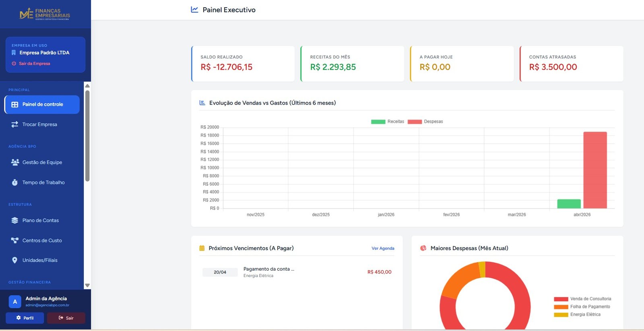644x331 pixels.
Task: Click the user avatar letter A
Action: coord(15,302)
